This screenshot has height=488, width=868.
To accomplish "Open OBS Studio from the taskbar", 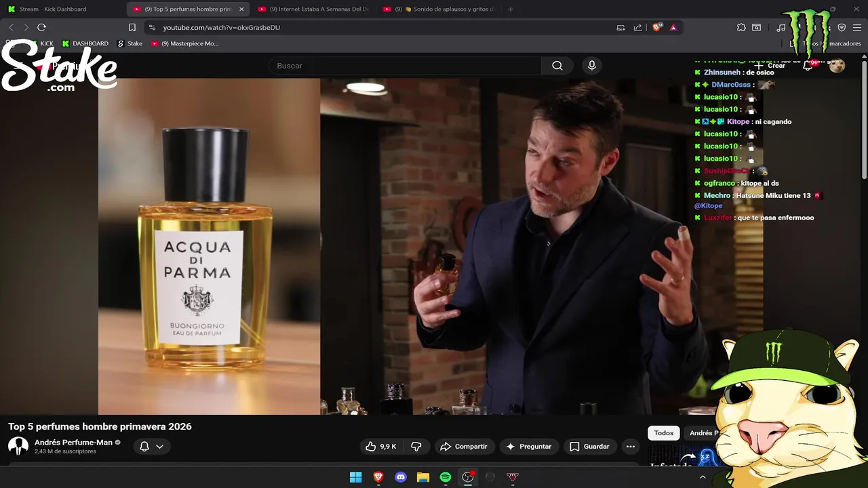I will (x=468, y=477).
